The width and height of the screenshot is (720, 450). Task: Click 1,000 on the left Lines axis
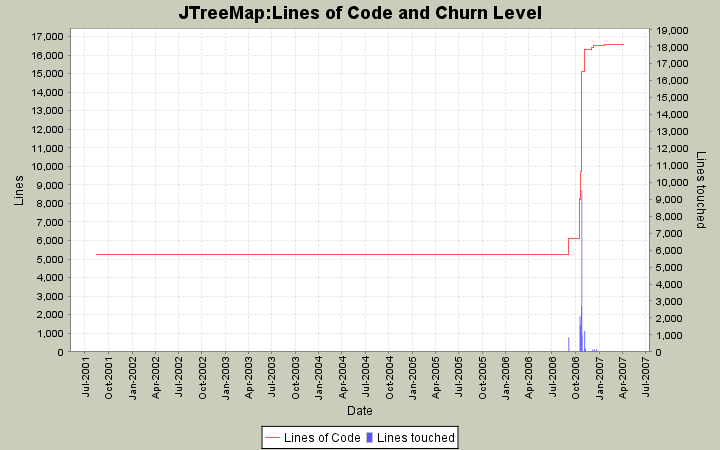pos(50,333)
